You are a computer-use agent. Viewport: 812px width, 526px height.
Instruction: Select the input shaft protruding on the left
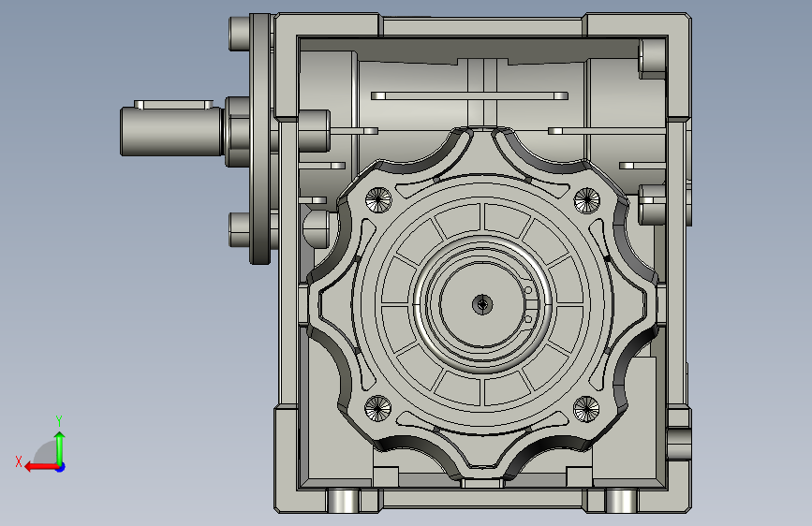click(x=172, y=131)
